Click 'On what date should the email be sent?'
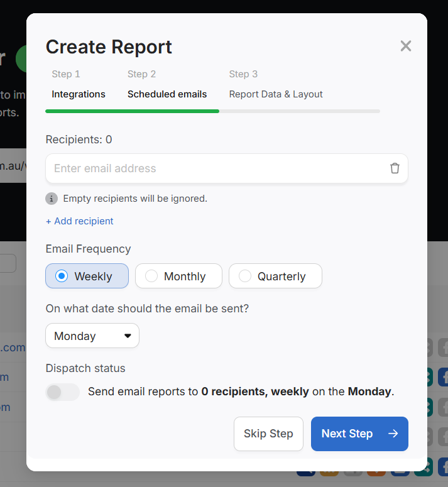This screenshot has width=448, height=487. pos(147,309)
